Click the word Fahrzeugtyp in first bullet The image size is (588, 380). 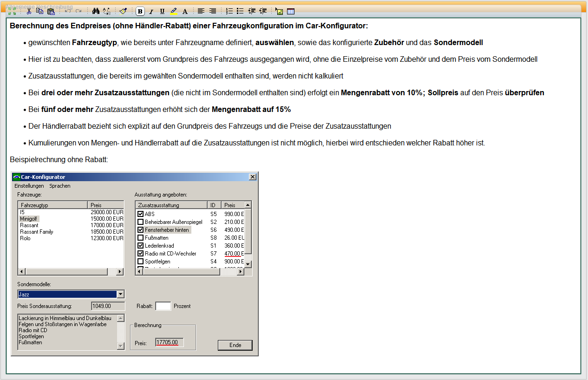tap(94, 42)
